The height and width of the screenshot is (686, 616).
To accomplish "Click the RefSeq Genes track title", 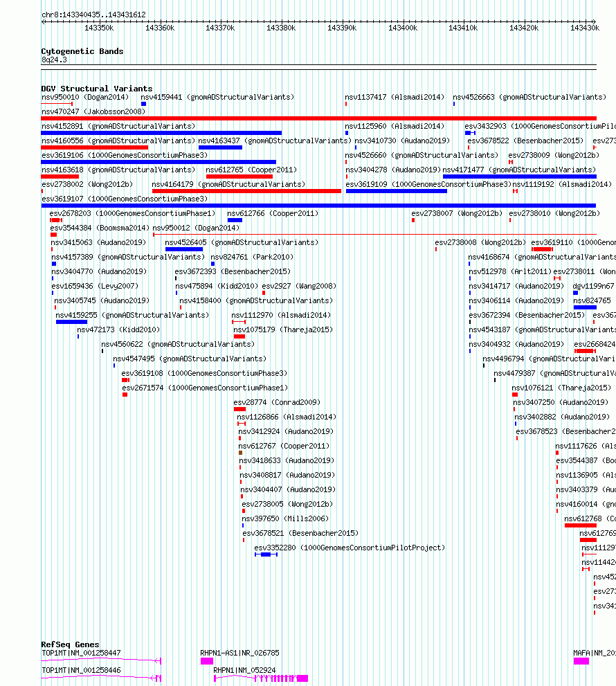I will click(70, 644).
